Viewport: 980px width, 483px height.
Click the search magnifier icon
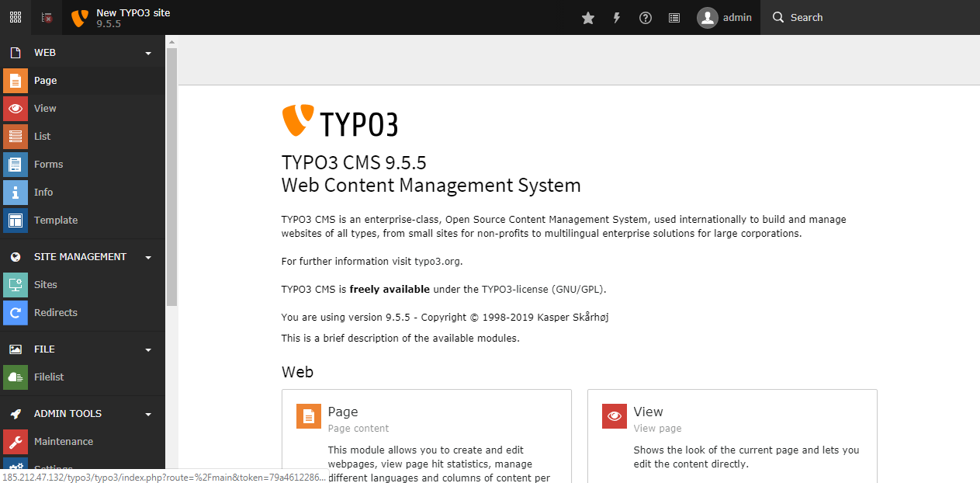(778, 18)
